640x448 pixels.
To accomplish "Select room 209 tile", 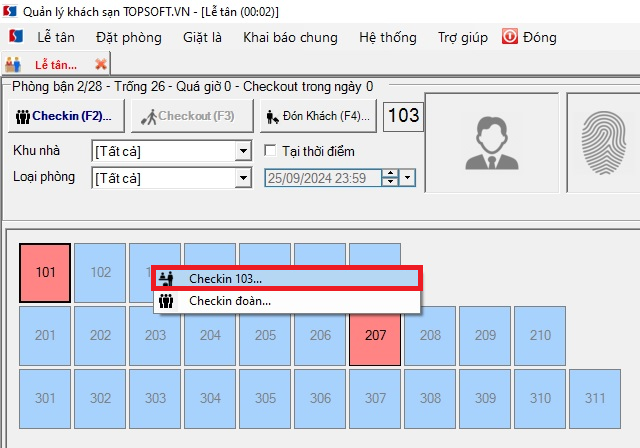I will [485, 336].
